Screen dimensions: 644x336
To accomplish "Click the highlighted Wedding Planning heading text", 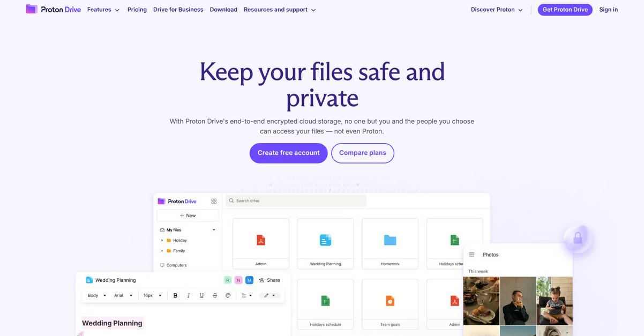I will (x=112, y=323).
